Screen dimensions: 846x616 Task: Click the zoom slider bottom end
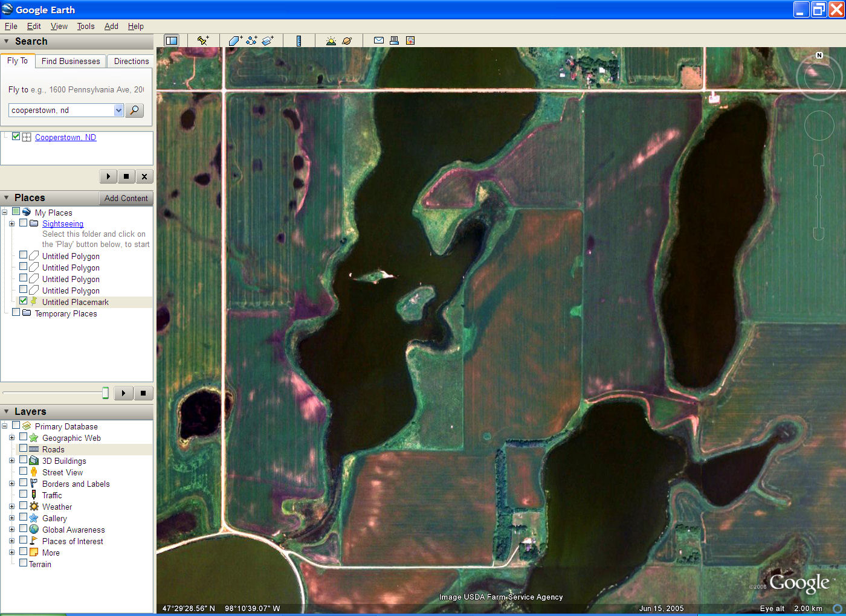[x=819, y=234]
